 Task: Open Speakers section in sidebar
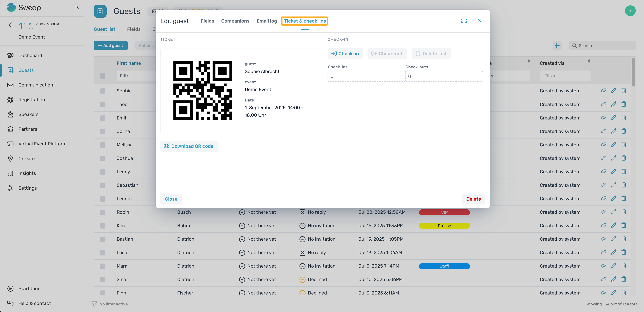28,114
